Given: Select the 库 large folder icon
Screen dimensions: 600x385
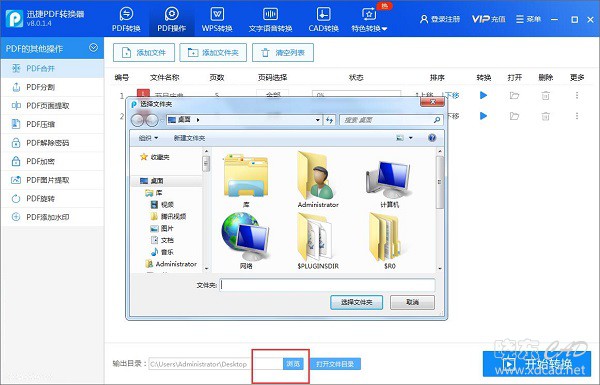Looking at the screenshot, I should [246, 181].
